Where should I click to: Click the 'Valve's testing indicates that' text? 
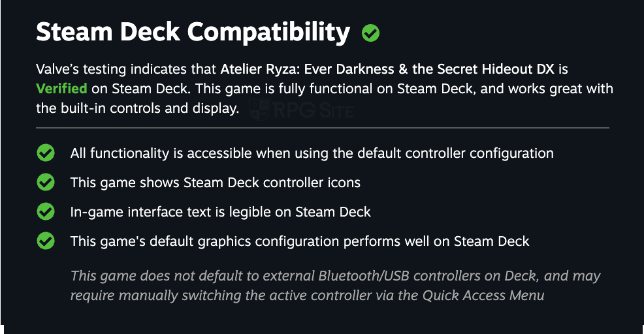tap(126, 68)
